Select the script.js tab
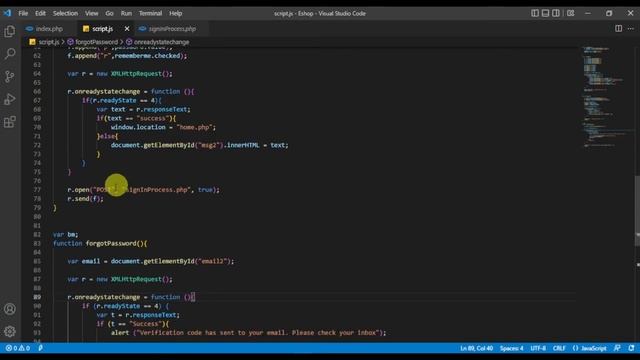The height and width of the screenshot is (360, 640). 102,29
